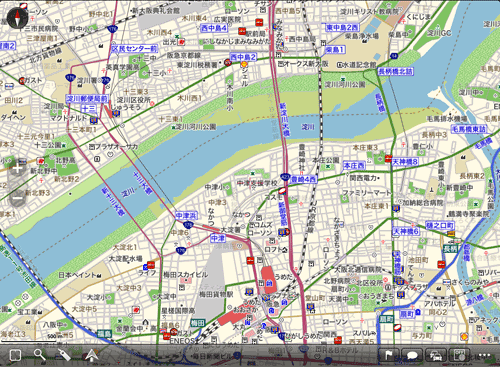Tap route 423 shield beside 豊崎4西
Image resolution: width=500 pixels, height=367 pixels.
[285, 177]
